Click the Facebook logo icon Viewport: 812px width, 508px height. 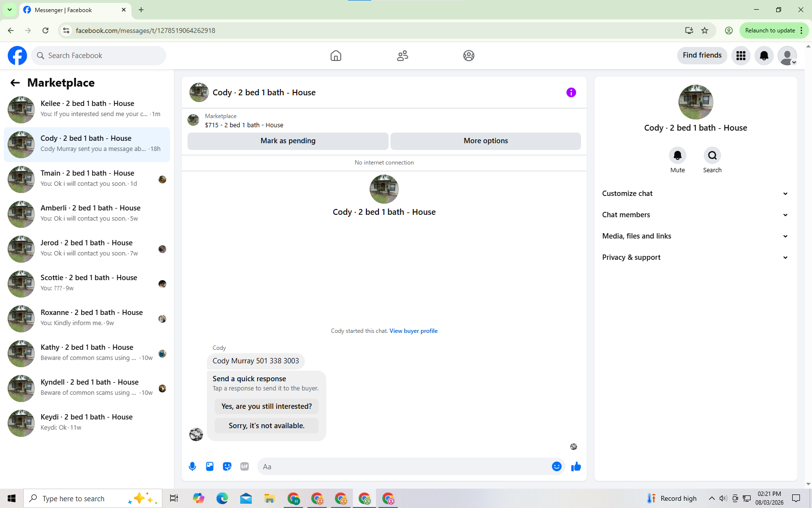[x=17, y=56]
